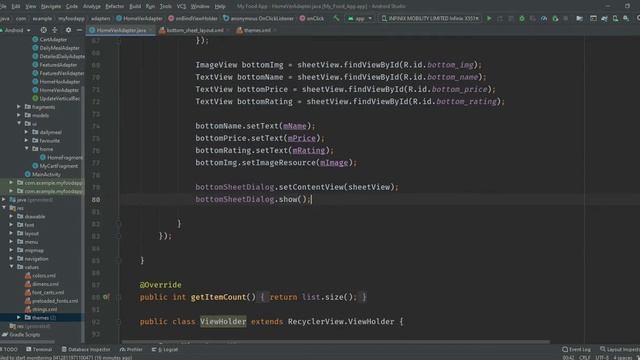Select the HomeVerAdapter.java tab
The width and height of the screenshot is (640, 360).
[121, 30]
